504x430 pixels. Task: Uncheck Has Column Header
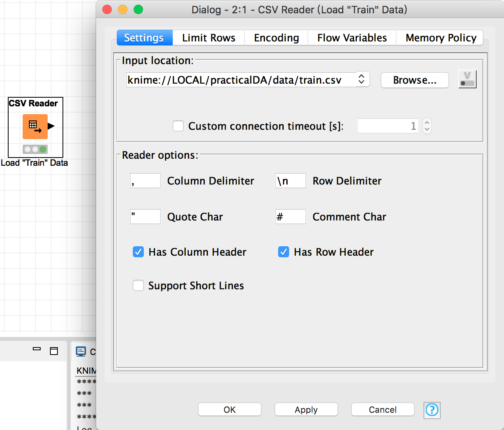(x=138, y=252)
